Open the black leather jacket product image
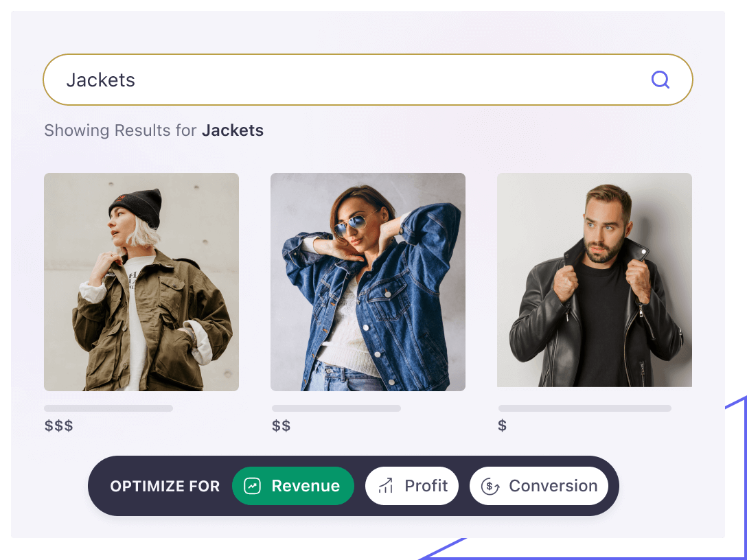The image size is (747, 560). pyautogui.click(x=595, y=280)
